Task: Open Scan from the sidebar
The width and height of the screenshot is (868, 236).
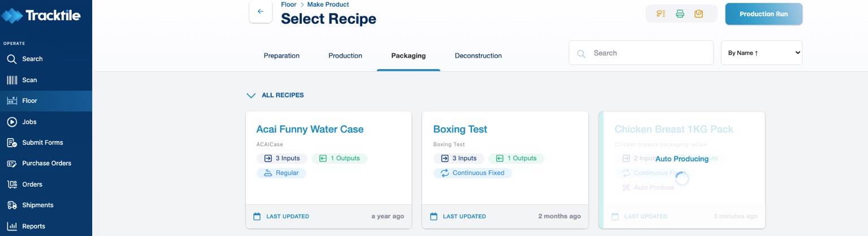Action: (29, 80)
